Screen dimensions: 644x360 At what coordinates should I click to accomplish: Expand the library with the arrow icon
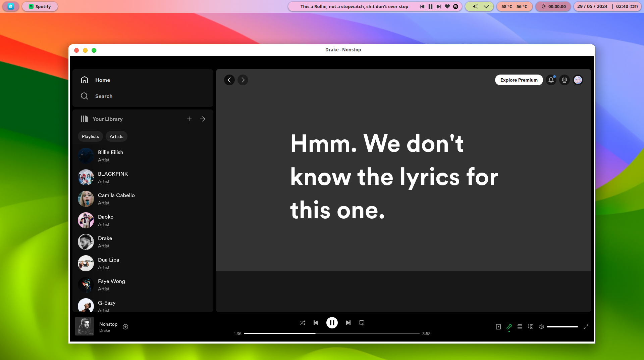[203, 119]
